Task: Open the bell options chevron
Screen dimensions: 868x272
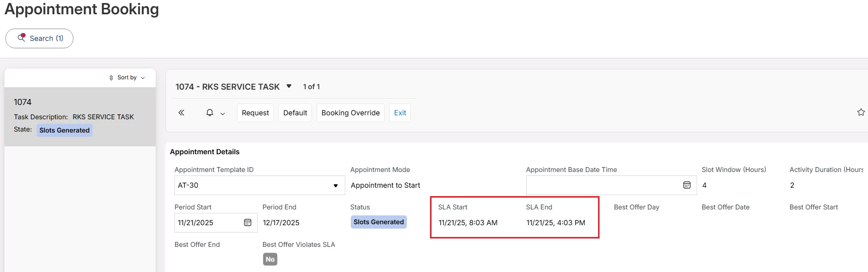Action: [223, 113]
